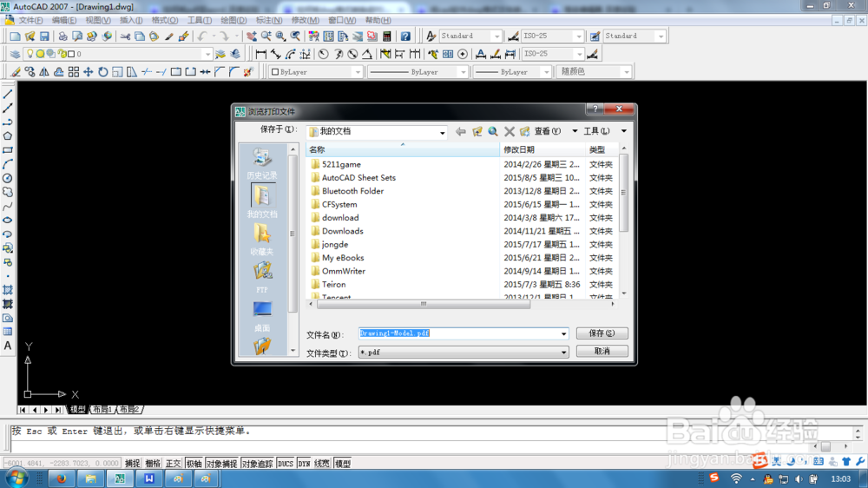Select the Polygon draw tool
This screenshot has width=868, height=488.
pos(8,136)
